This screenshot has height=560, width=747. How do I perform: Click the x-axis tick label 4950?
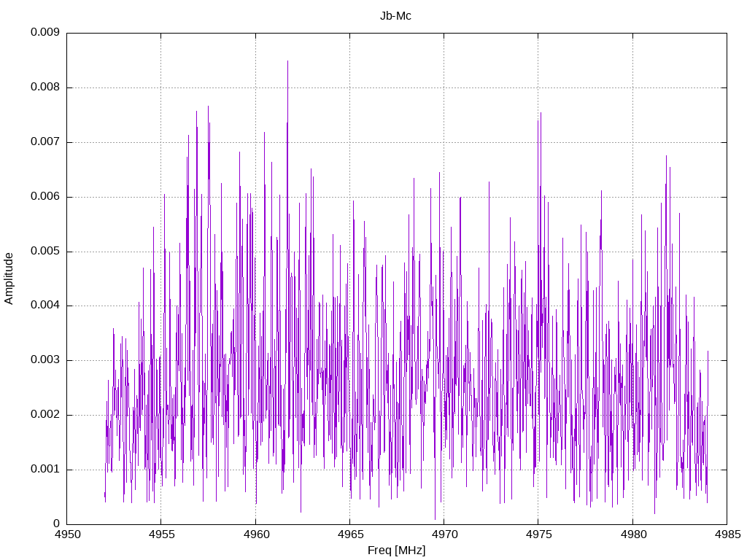67,534
